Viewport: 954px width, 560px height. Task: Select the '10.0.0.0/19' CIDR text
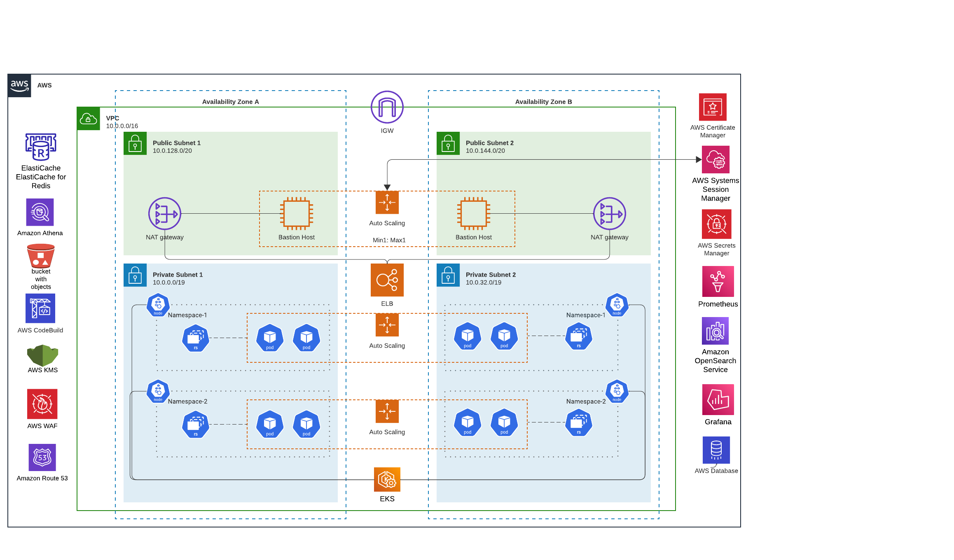click(169, 282)
